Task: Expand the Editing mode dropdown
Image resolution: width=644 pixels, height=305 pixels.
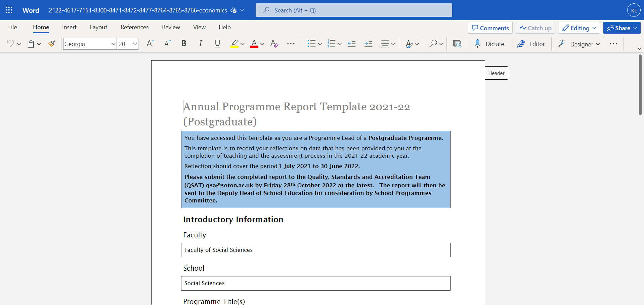Action: pos(595,28)
